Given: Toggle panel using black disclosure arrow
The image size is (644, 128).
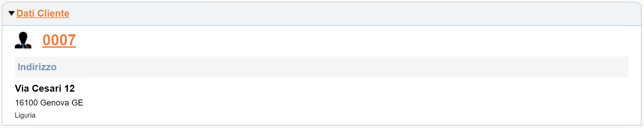Looking at the screenshot, I should 11,13.
